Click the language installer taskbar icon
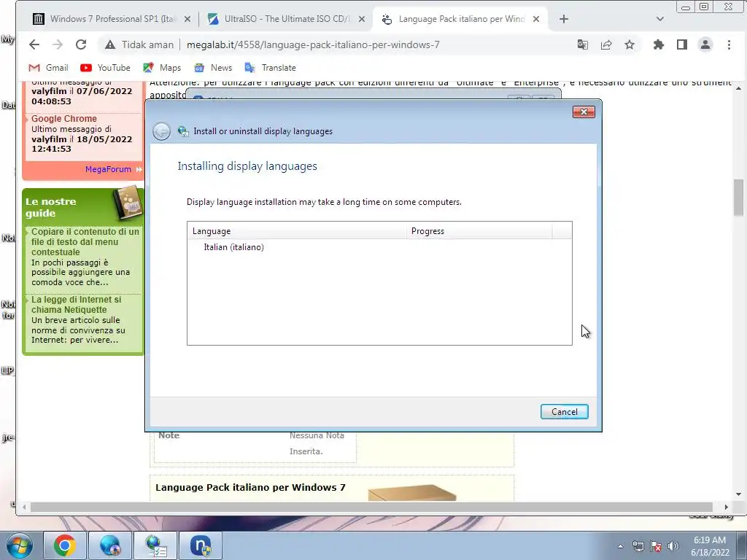The image size is (747, 560). pos(156,545)
